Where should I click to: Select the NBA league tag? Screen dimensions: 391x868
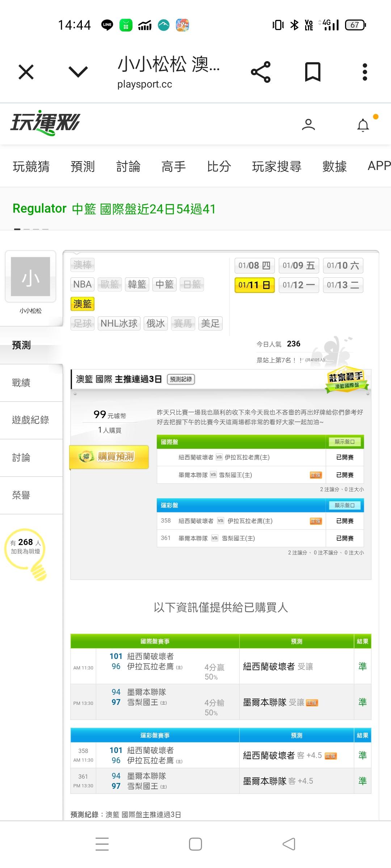tap(82, 284)
